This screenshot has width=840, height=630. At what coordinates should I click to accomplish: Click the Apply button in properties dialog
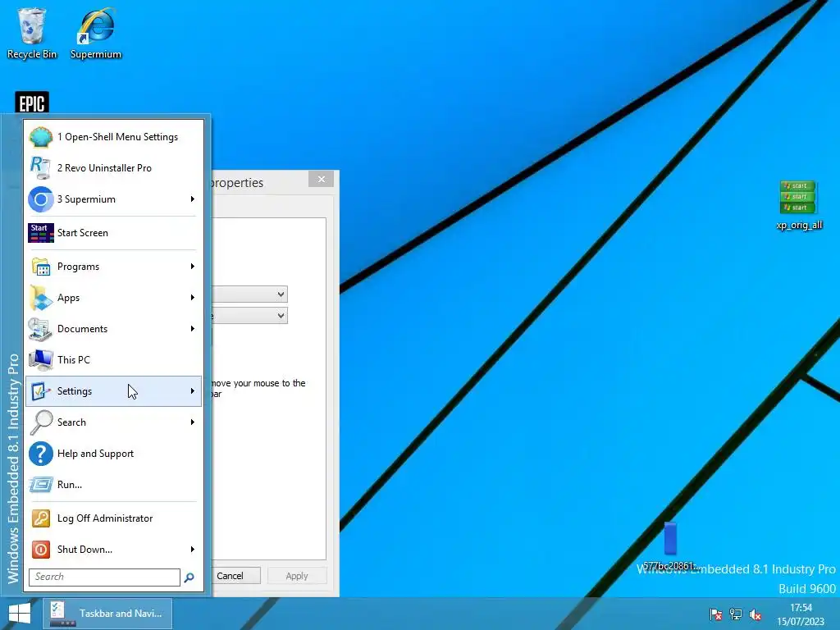[297, 576]
